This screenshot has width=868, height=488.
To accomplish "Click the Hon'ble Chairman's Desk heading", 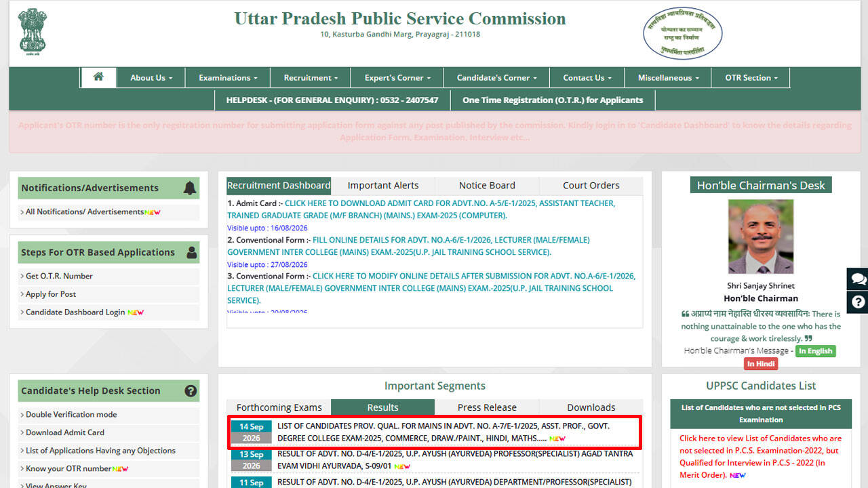I will click(x=761, y=185).
